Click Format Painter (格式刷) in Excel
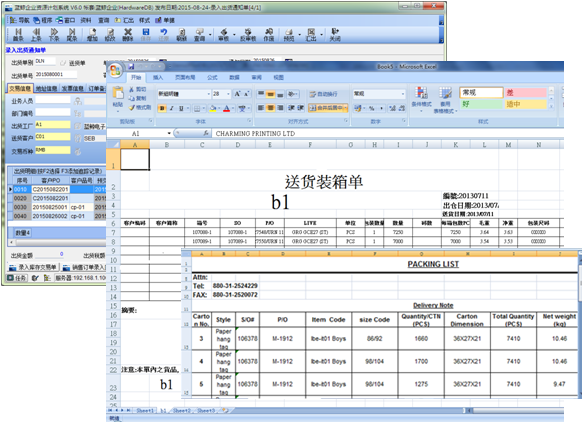Image resolution: width=583 pixels, height=423 pixels. (139, 107)
